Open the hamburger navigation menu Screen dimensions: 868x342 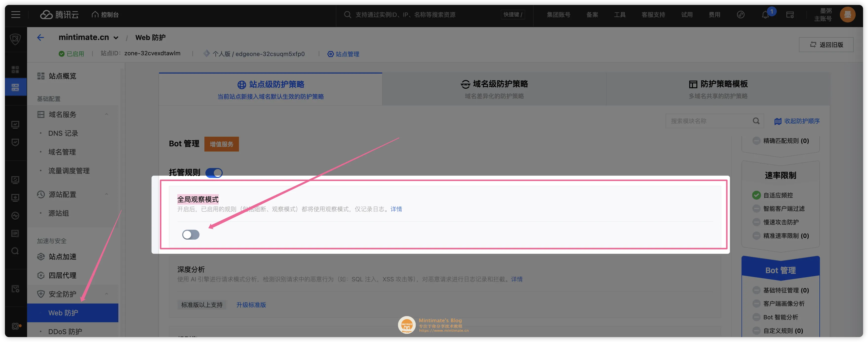point(16,15)
